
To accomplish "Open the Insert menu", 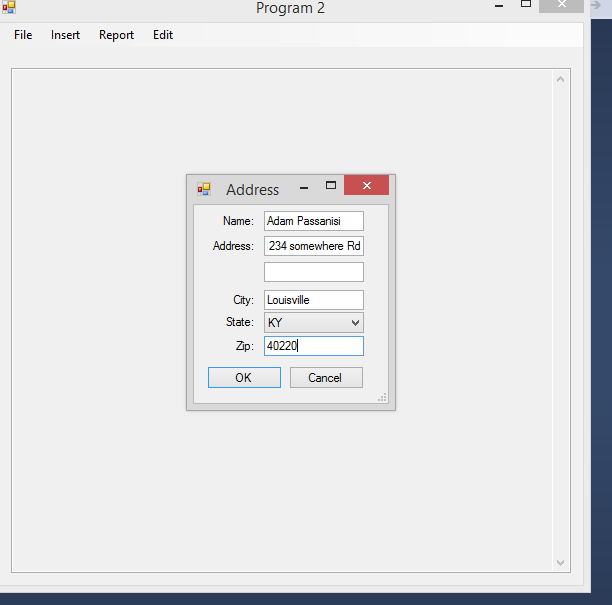I will pyautogui.click(x=65, y=35).
